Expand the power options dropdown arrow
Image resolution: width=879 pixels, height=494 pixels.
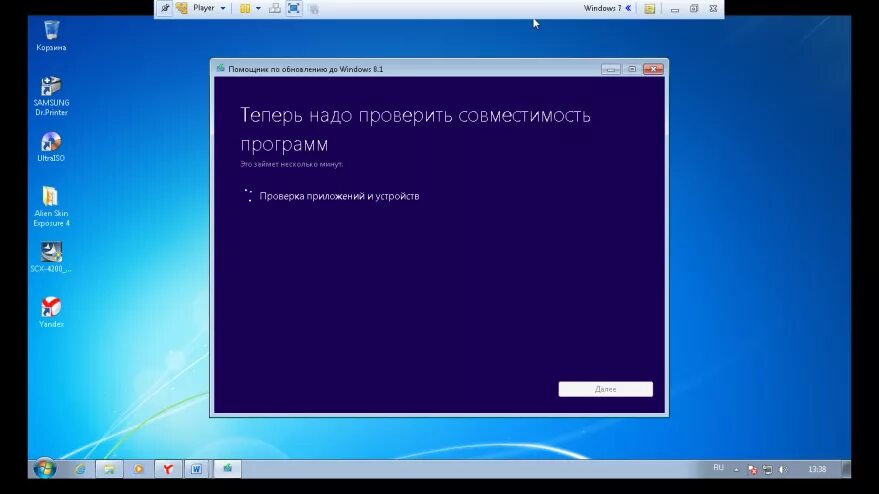click(258, 8)
